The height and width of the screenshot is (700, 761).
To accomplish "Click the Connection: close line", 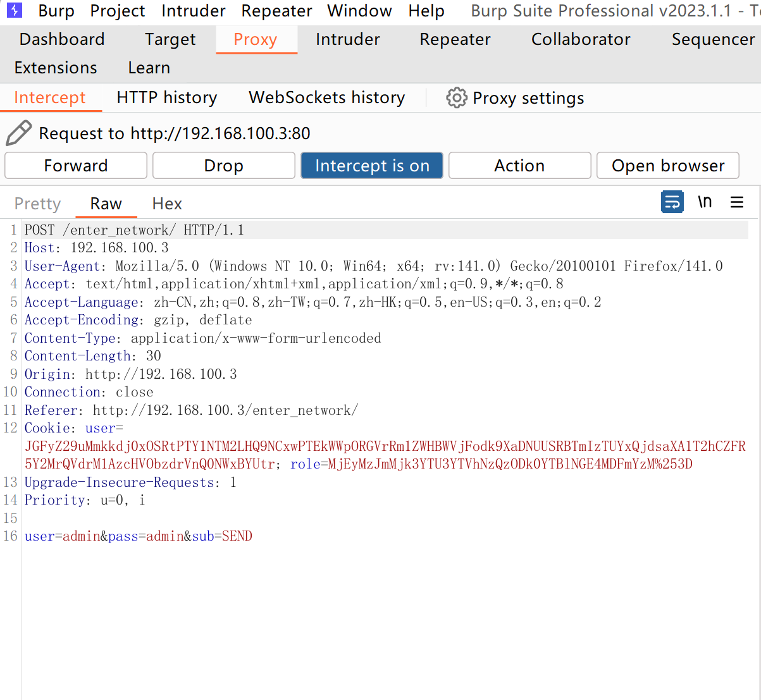I will [89, 392].
